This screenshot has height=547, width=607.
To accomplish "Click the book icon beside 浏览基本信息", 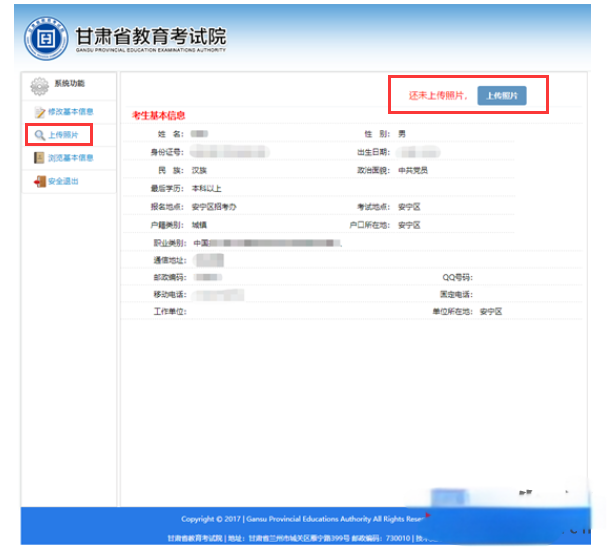I will [39, 158].
